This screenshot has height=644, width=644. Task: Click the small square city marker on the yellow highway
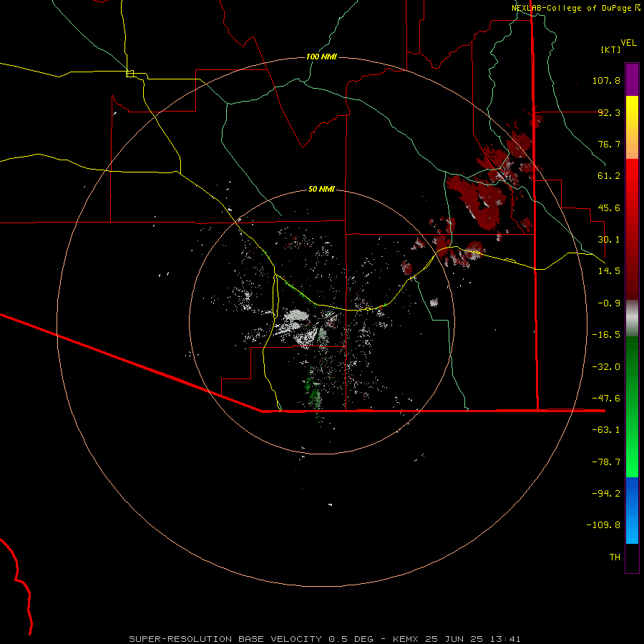pos(130,74)
